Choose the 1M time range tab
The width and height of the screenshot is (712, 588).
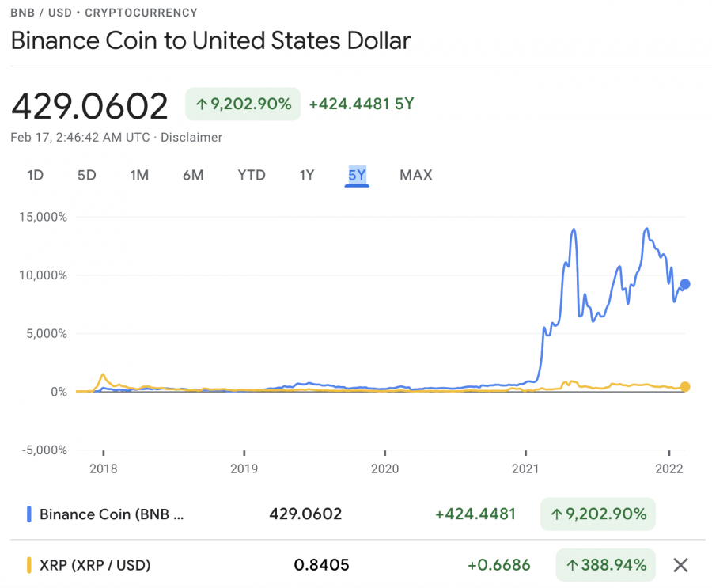[139, 175]
